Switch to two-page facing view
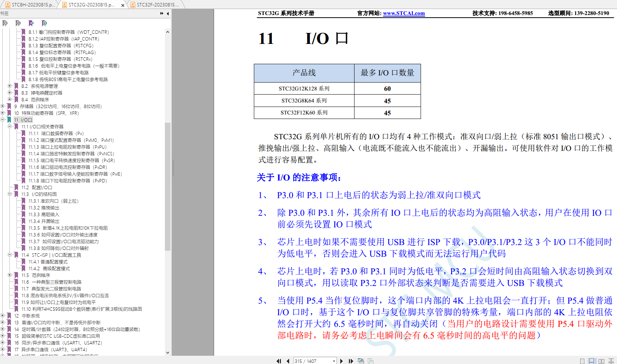This screenshot has width=617, height=364. 601,361
